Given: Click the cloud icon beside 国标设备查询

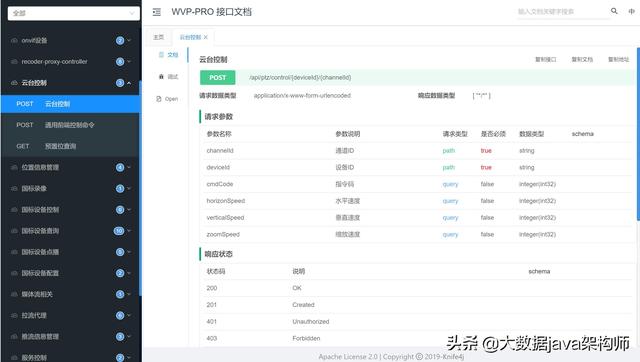Looking at the screenshot, I should pyautogui.click(x=14, y=231).
